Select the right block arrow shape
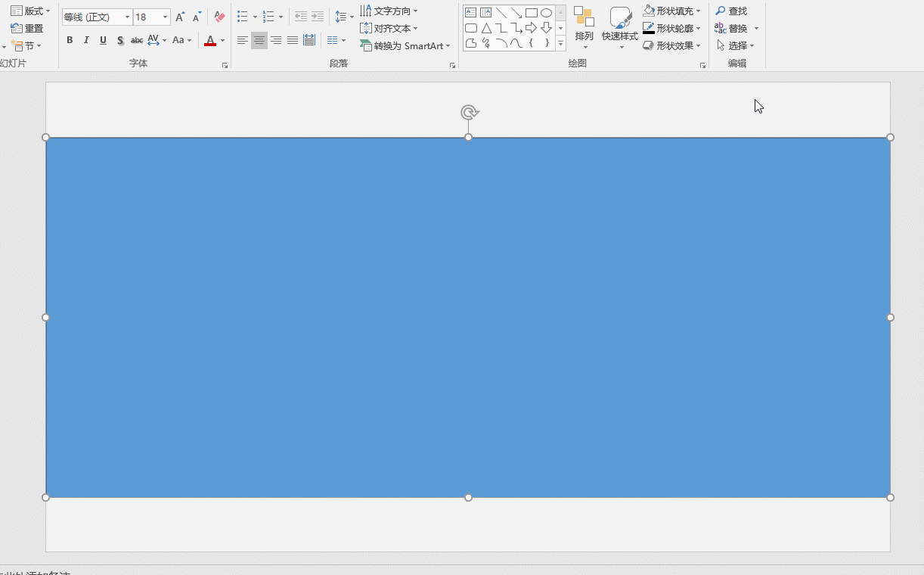Screen dimensions: 924x575 tap(531, 28)
